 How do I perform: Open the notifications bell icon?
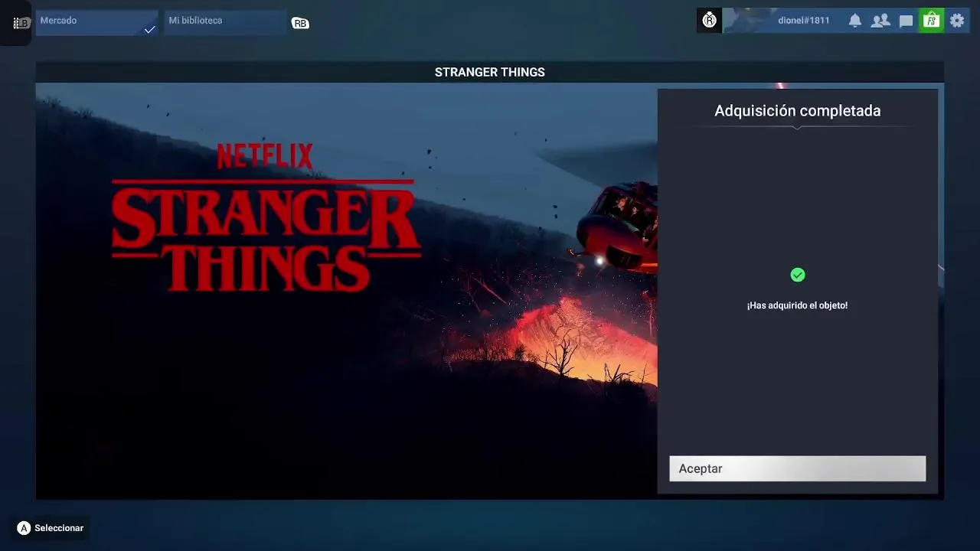coord(854,21)
